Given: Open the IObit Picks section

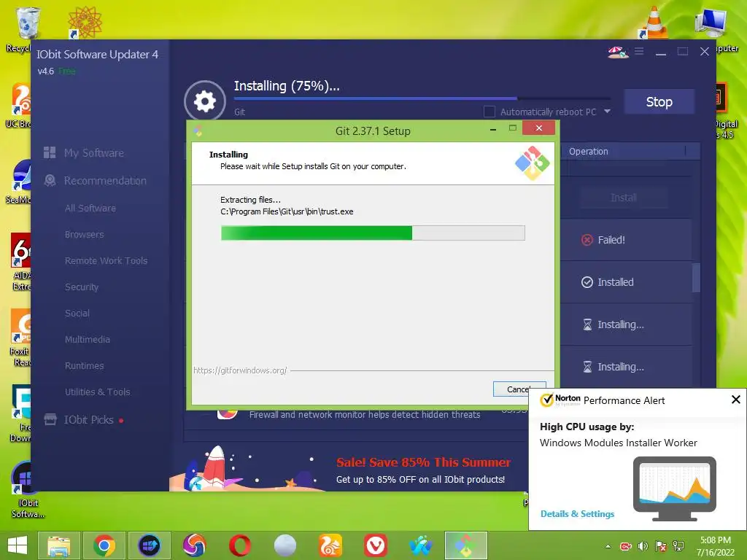Looking at the screenshot, I should coord(88,419).
